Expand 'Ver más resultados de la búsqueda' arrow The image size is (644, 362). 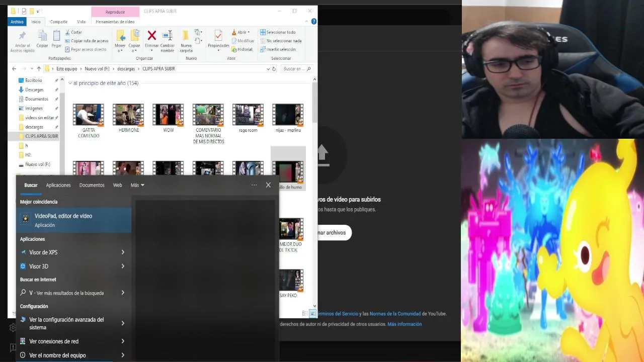coord(123,293)
